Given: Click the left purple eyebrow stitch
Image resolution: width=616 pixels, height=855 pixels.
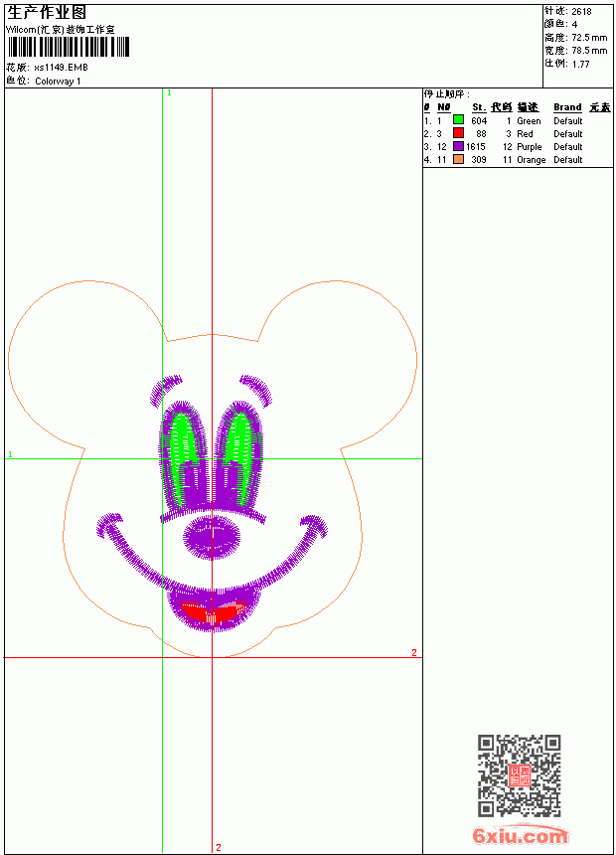Looking at the screenshot, I should click(165, 390).
